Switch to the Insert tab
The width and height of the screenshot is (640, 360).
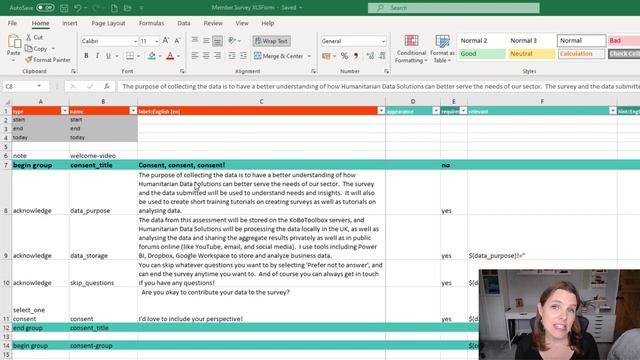click(x=70, y=23)
